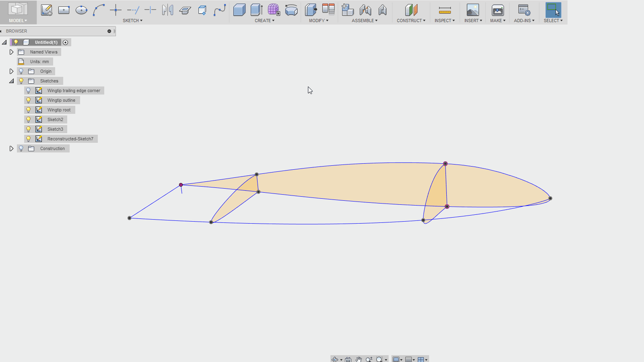The height and width of the screenshot is (362, 644).
Task: Click the Press Pull icon in Modify
Action: tap(311, 10)
